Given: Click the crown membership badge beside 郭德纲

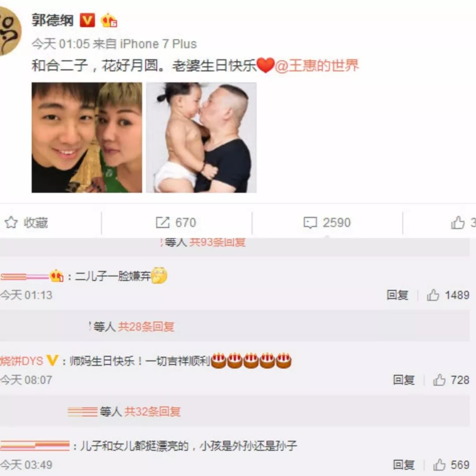Looking at the screenshot, I should pos(109,20).
